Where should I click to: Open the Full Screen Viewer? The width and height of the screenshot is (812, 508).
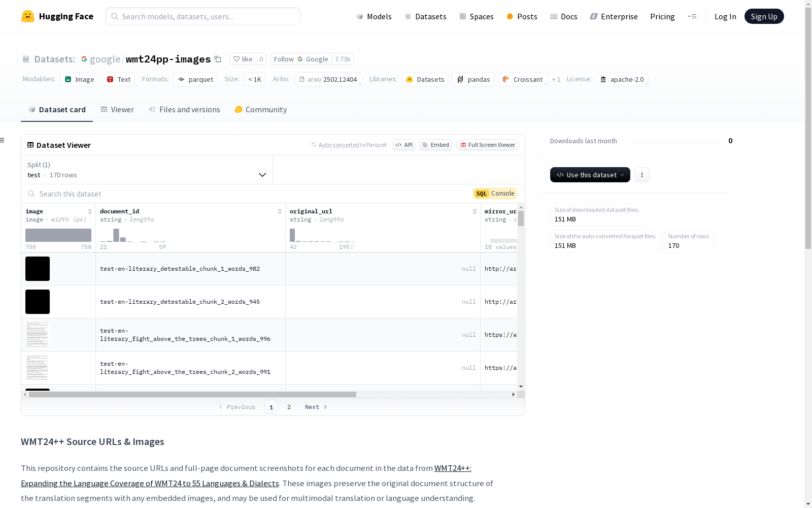click(x=488, y=145)
